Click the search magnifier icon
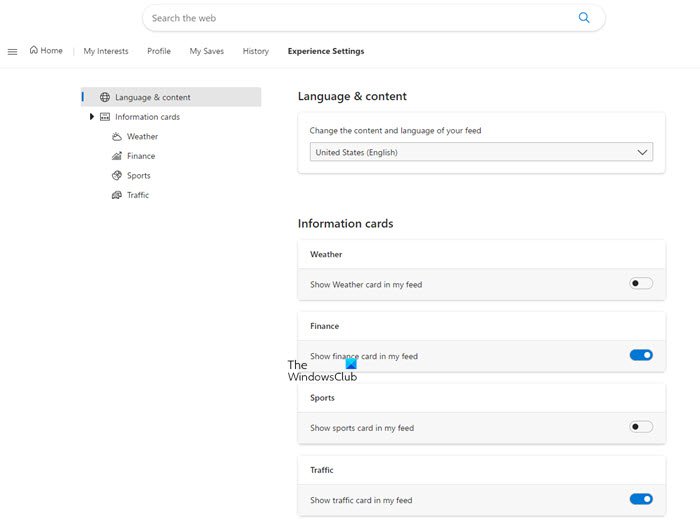 pos(583,18)
